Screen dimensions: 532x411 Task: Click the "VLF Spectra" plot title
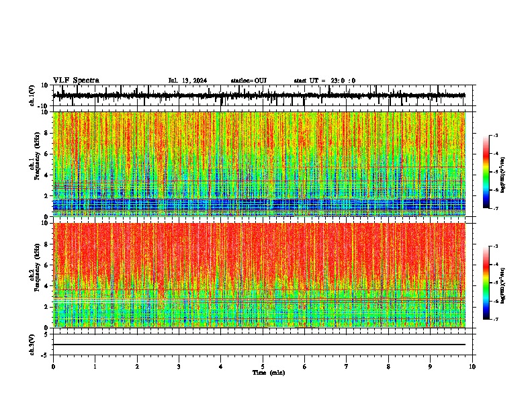[76, 81]
